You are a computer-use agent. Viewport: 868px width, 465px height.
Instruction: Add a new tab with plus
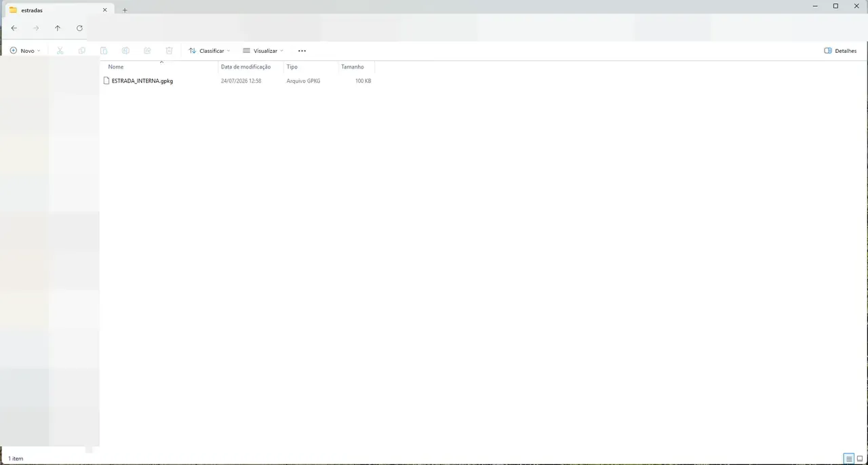(x=125, y=10)
